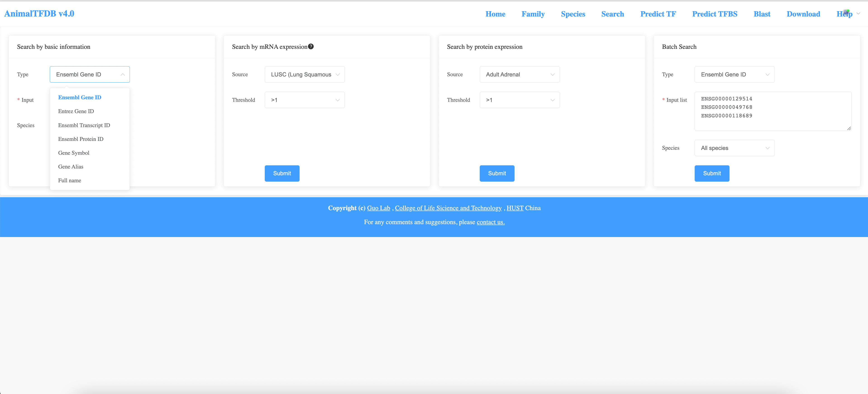Submit the Batch Search form
The width and height of the screenshot is (868, 394).
(x=712, y=173)
